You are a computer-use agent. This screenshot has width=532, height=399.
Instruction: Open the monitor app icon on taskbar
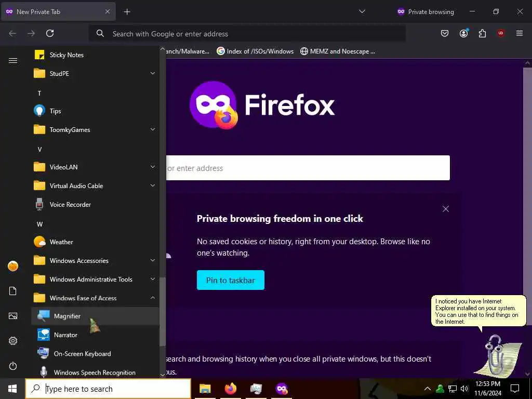256,389
